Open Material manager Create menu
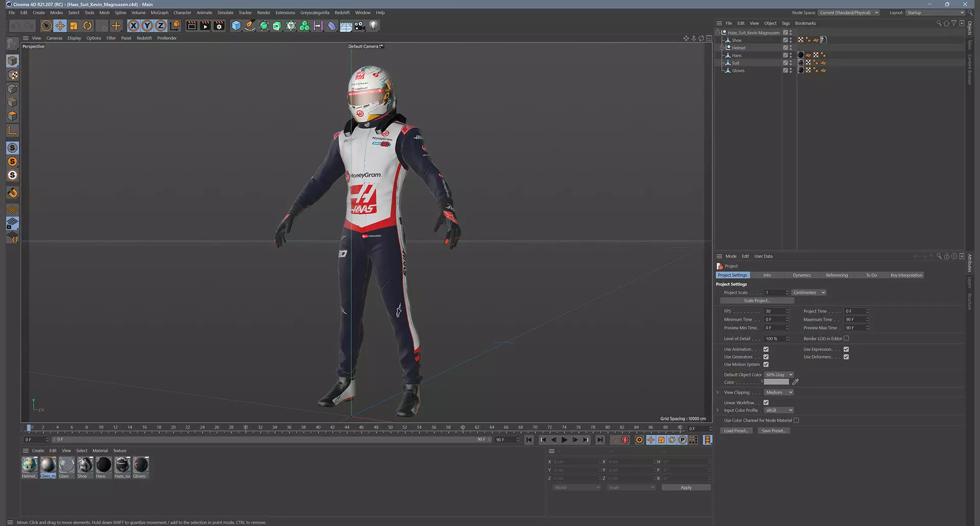Viewport: 980px width, 526px height. (38, 451)
